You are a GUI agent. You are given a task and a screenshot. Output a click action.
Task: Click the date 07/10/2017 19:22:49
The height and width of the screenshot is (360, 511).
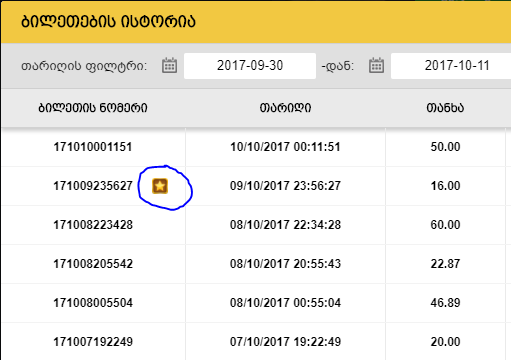point(285,342)
